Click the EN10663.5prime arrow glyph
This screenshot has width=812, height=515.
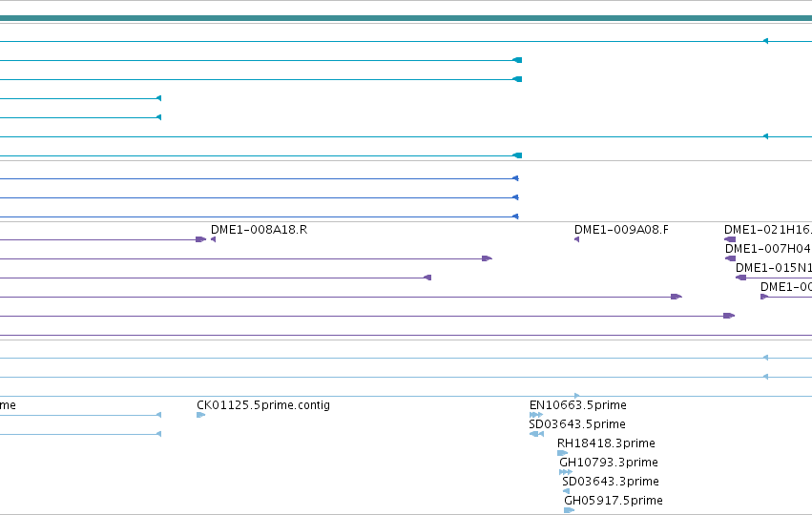click(x=536, y=415)
